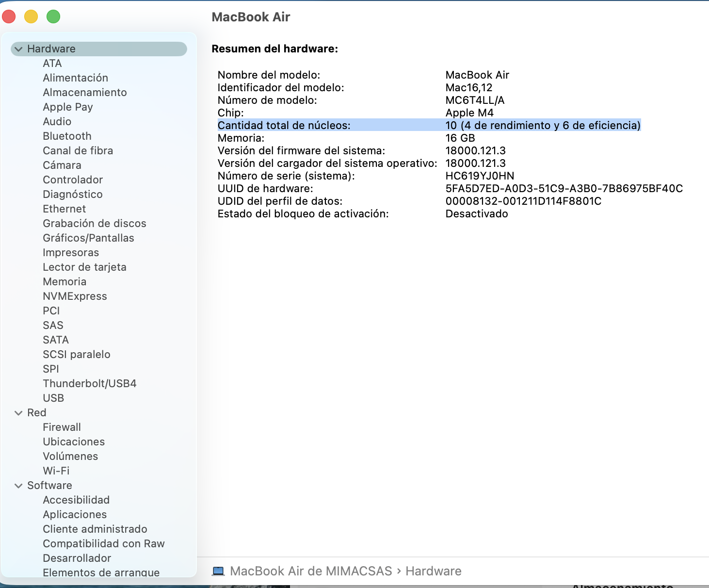Image resolution: width=709 pixels, height=588 pixels.
Task: Select the Controlador item
Action: click(73, 180)
